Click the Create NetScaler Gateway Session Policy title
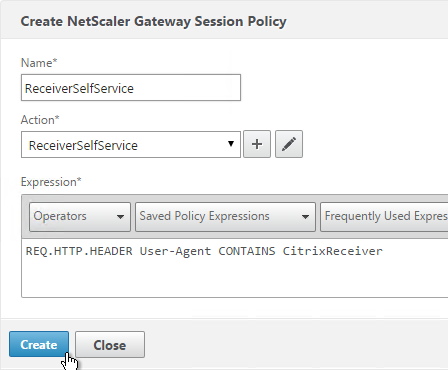 point(153,21)
